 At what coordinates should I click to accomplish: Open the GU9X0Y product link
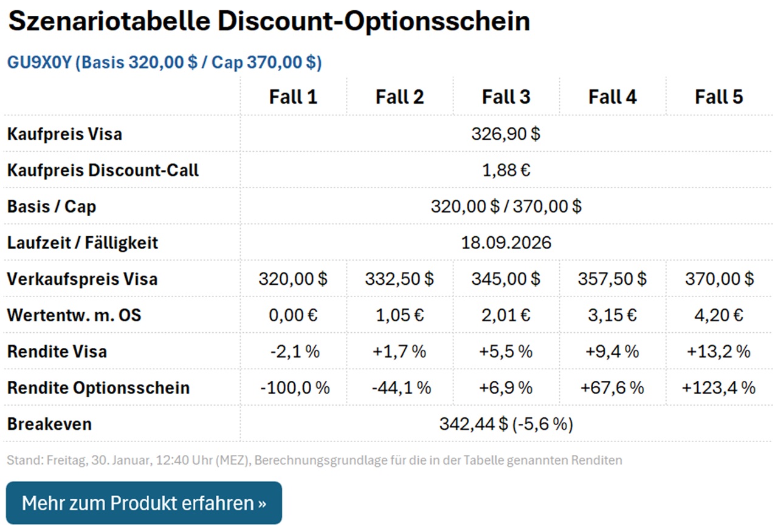pyautogui.click(x=164, y=61)
